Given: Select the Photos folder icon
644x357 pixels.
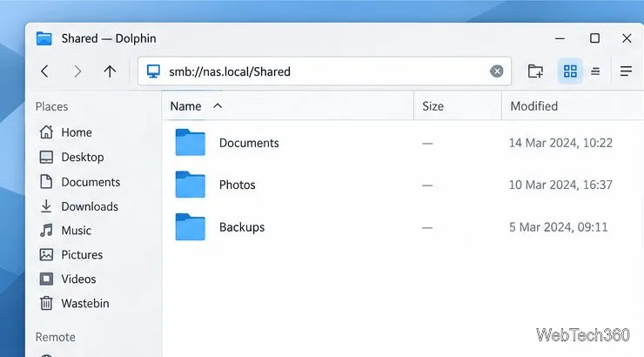Looking at the screenshot, I should pos(191,185).
